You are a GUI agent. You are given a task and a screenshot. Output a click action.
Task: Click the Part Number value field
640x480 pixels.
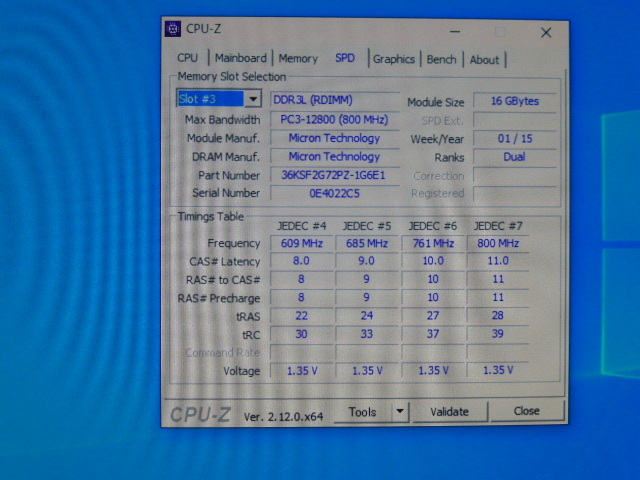point(333,175)
